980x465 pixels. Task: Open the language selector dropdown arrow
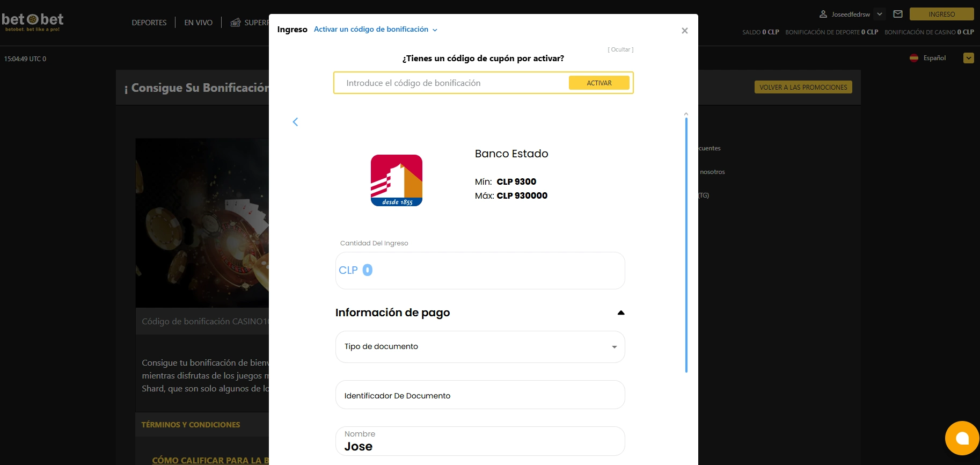(x=968, y=58)
